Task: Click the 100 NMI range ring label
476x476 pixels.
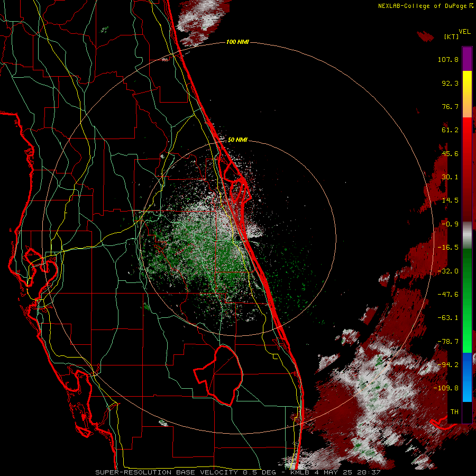Action: (237, 42)
